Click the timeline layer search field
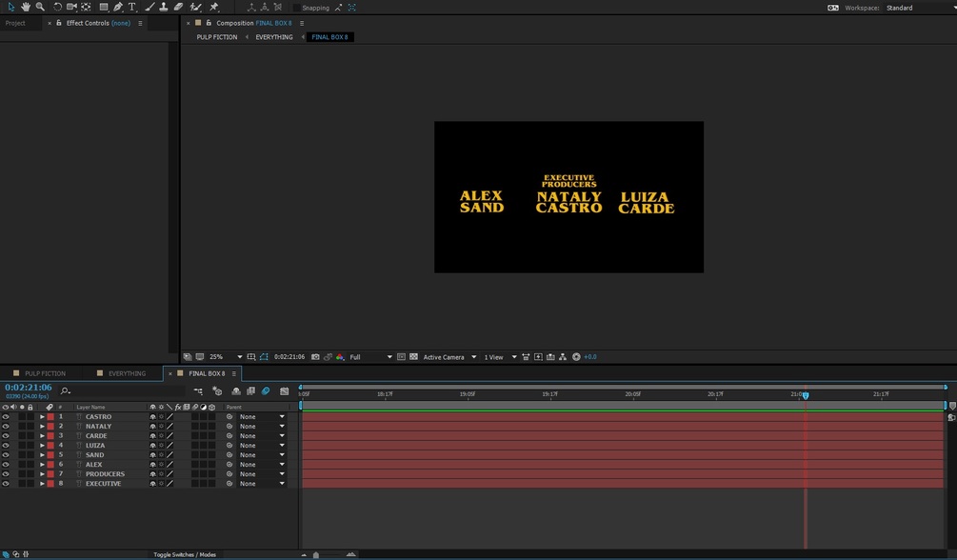The image size is (957, 560). coord(122,390)
